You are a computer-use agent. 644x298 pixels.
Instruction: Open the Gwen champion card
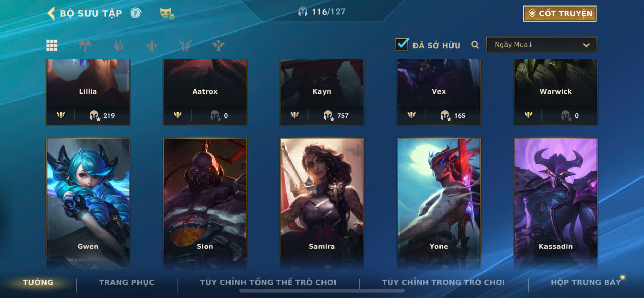pos(88,203)
